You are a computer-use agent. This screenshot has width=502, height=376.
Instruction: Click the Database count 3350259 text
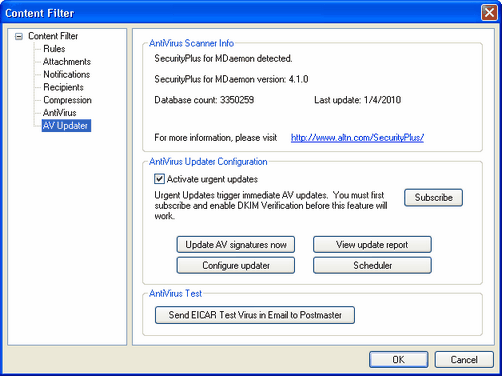[204, 100]
